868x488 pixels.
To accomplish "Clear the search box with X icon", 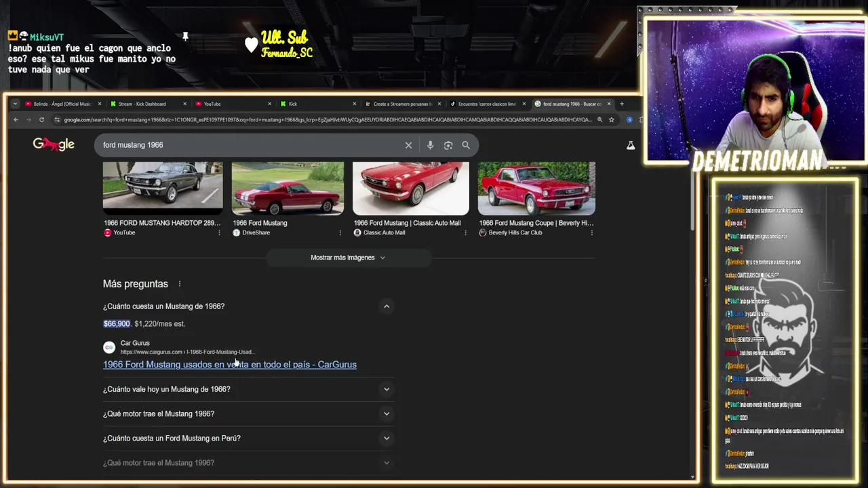I will coord(408,145).
